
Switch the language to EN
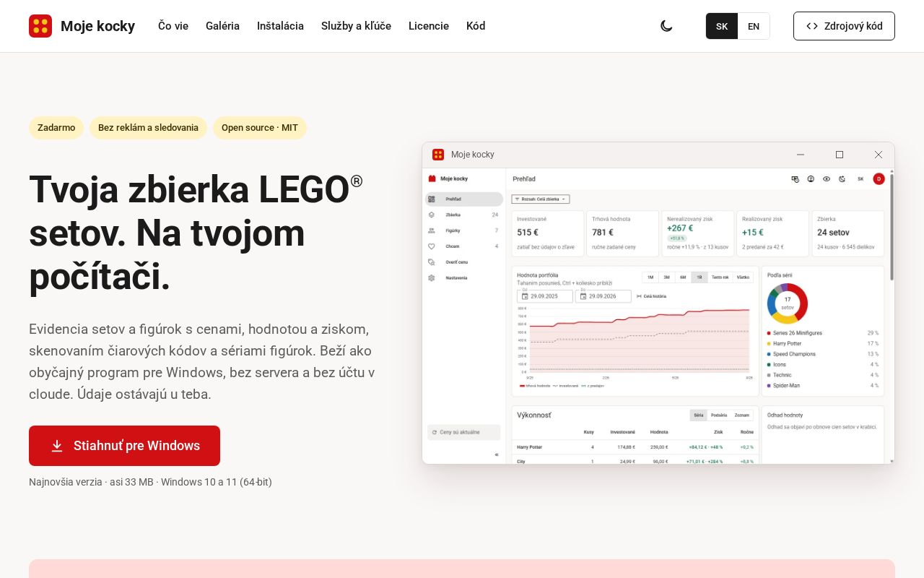[x=754, y=26]
